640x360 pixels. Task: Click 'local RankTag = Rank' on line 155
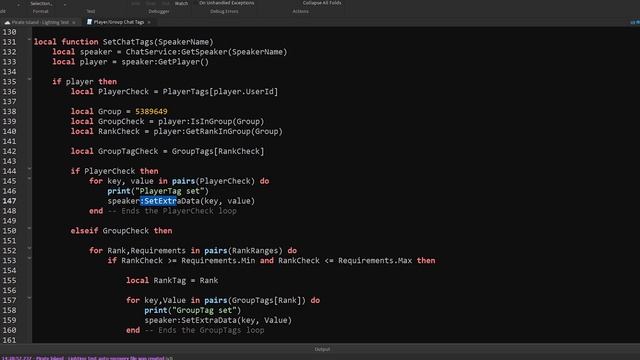(172, 280)
